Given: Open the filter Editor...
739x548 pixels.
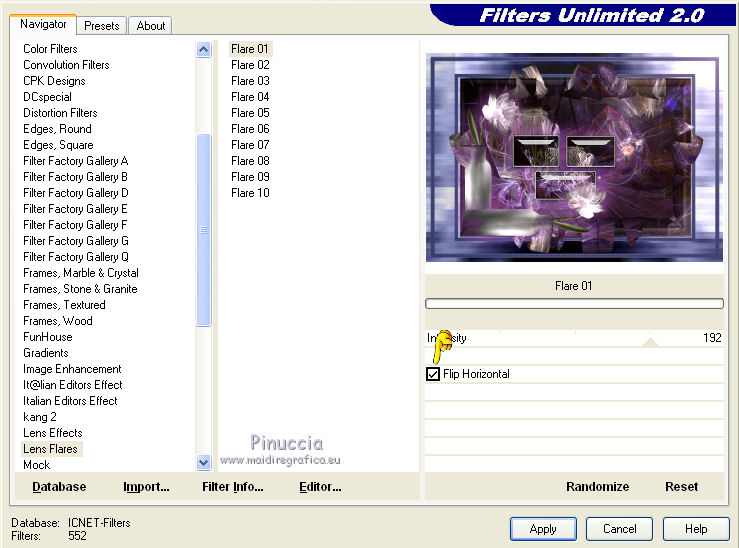Looking at the screenshot, I should tap(320, 487).
